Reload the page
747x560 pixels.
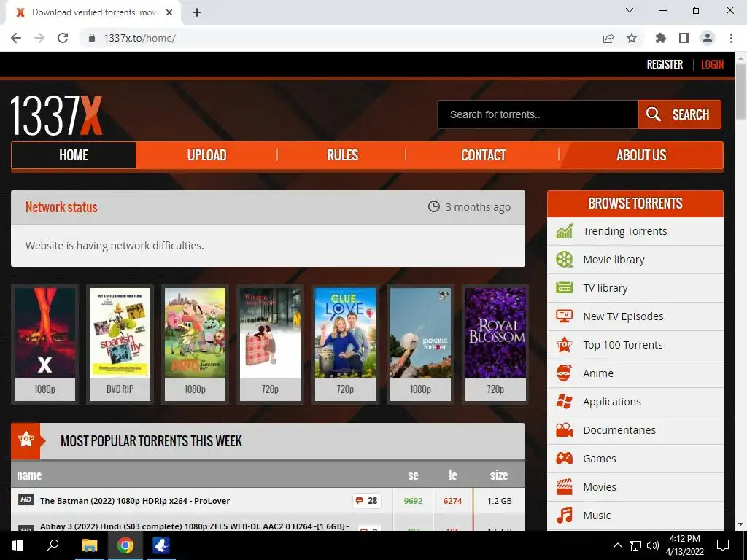pos(63,38)
